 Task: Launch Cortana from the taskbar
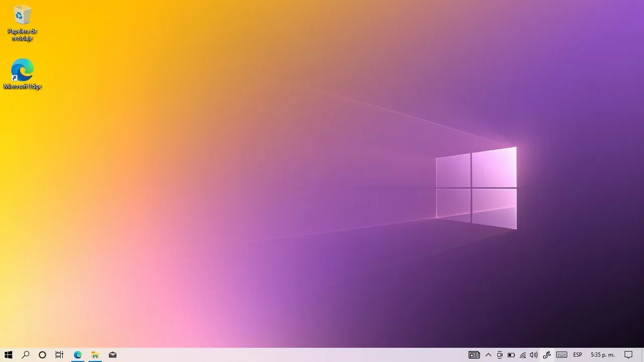43,355
